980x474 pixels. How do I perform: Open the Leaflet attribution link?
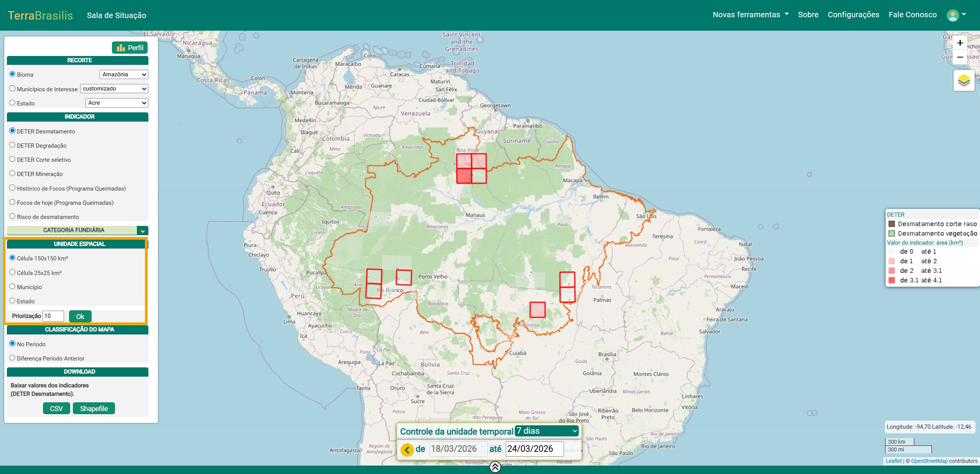point(893,461)
